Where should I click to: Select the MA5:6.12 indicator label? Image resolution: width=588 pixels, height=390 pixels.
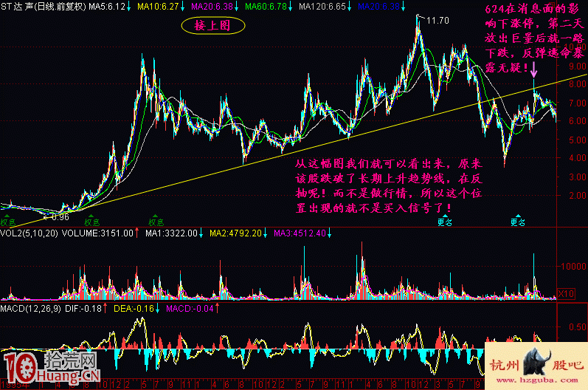click(107, 7)
